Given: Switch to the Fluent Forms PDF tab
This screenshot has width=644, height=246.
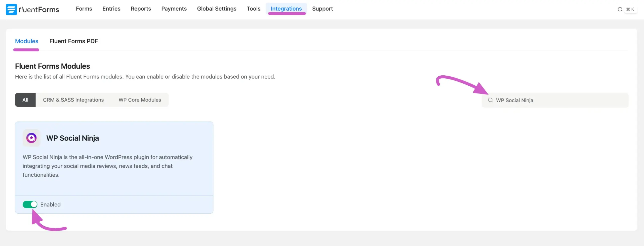Looking at the screenshot, I should coord(73,41).
